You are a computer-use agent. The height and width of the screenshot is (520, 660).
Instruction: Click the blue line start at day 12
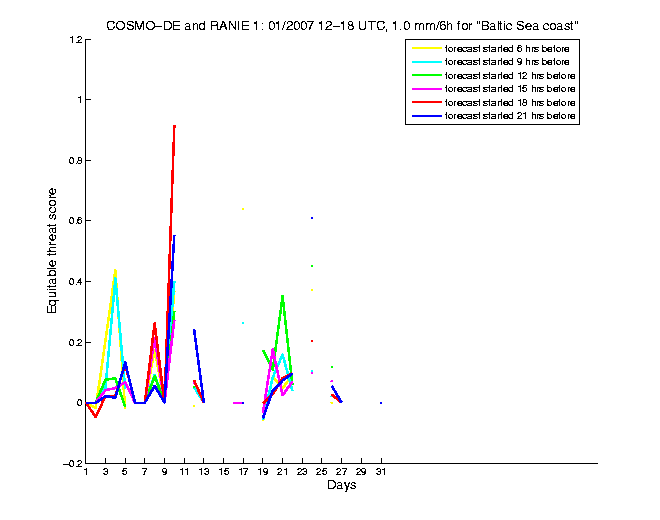tap(194, 330)
